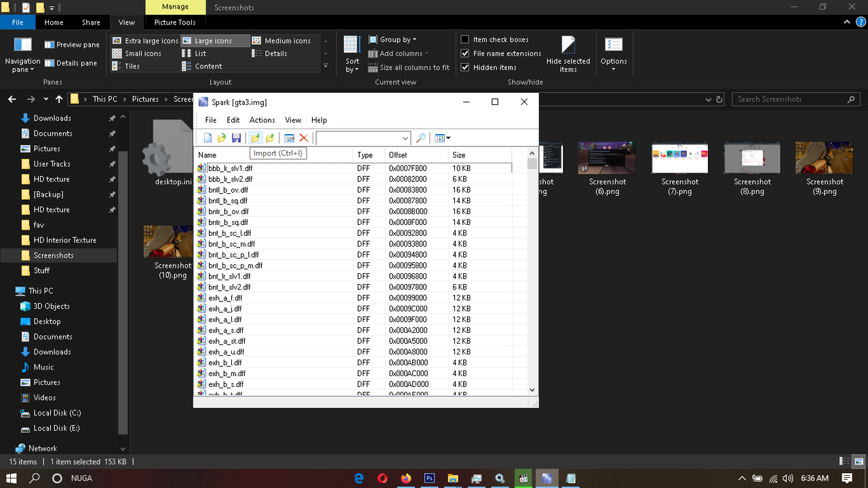The width and height of the screenshot is (868, 488).
Task: Click the Up one level arrow in Explorer
Action: click(59, 99)
